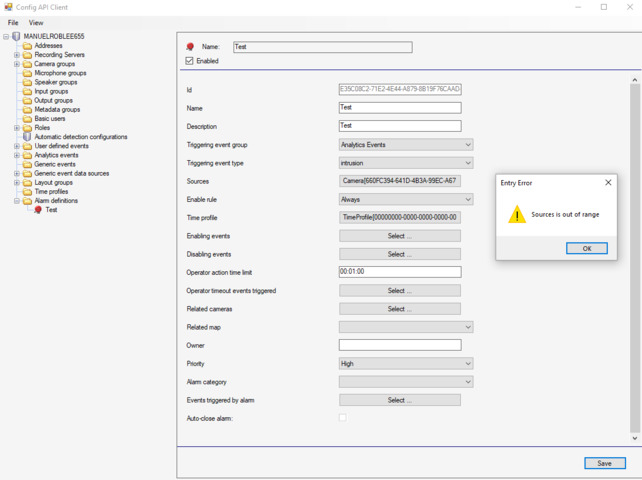Image resolution: width=642 pixels, height=480 pixels.
Task: Select the Automatic detection configurations icon
Action: [27, 137]
